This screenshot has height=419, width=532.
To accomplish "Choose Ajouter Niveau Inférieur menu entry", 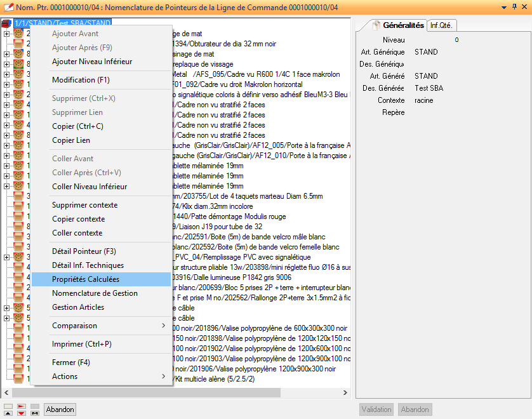I will pyautogui.click(x=92, y=62).
